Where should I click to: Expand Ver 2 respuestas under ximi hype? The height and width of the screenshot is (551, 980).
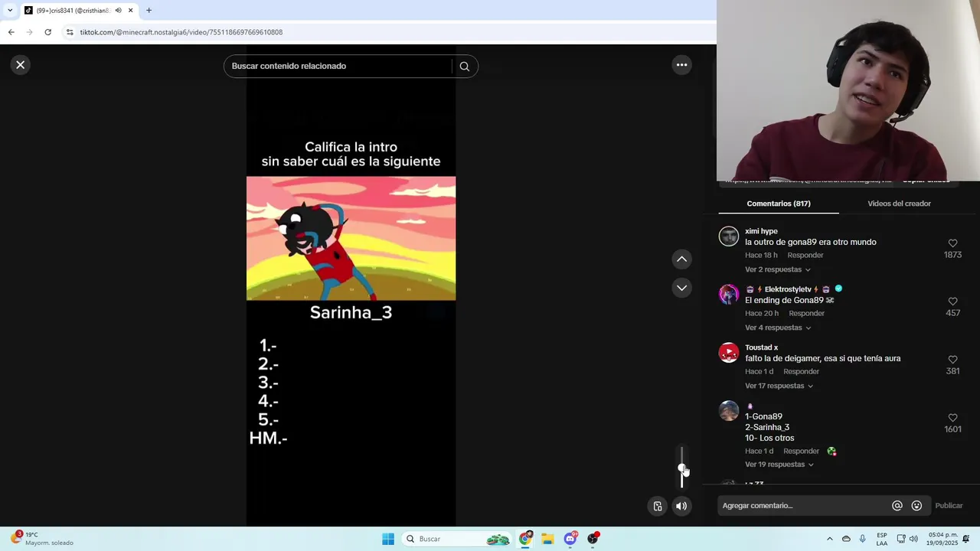coord(777,269)
